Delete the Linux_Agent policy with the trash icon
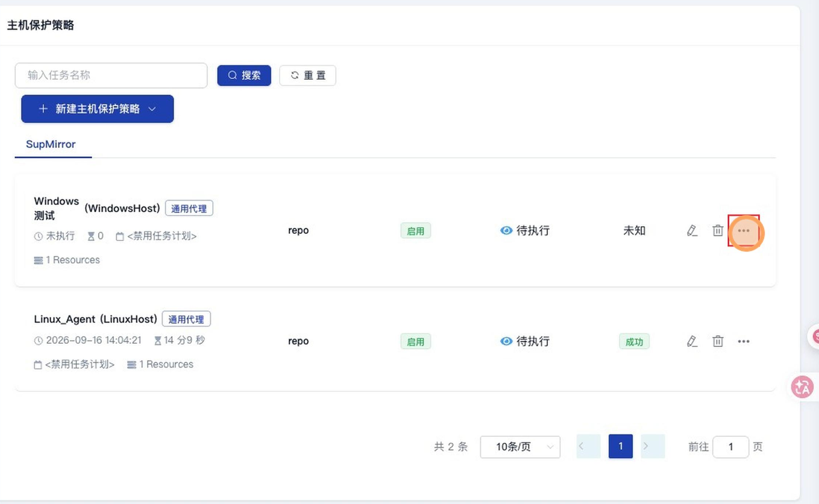This screenshot has height=504, width=819. tap(718, 341)
